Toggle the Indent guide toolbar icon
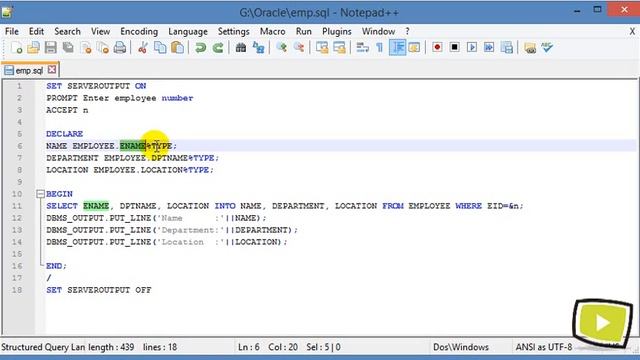 (x=397, y=48)
